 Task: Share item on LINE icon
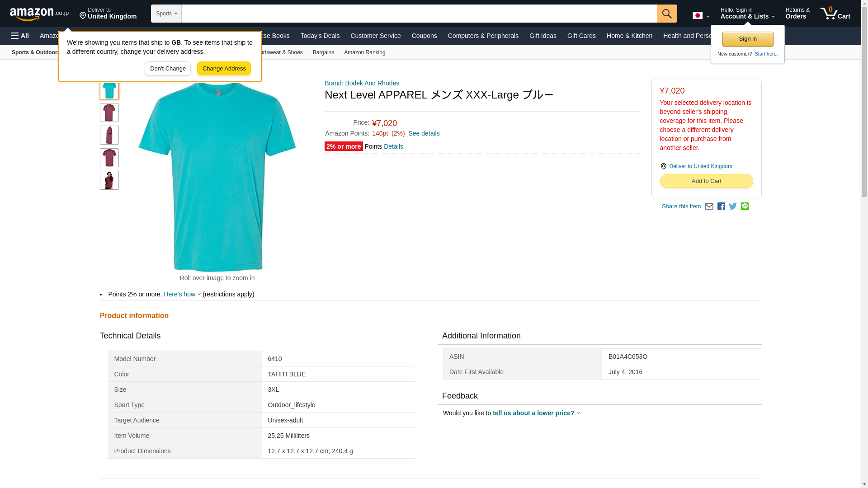click(x=745, y=206)
